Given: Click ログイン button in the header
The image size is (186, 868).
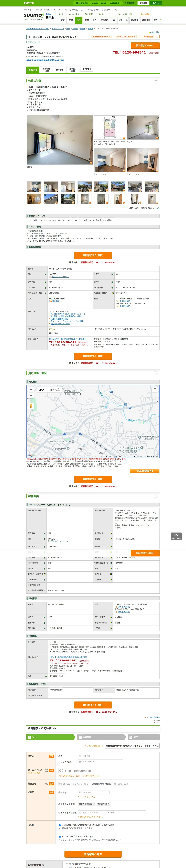Looking at the screenshot, I should pos(156,3).
